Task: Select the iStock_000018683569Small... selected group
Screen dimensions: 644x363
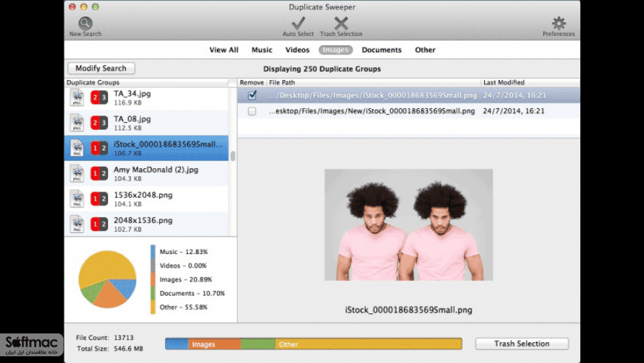Action: tap(146, 148)
